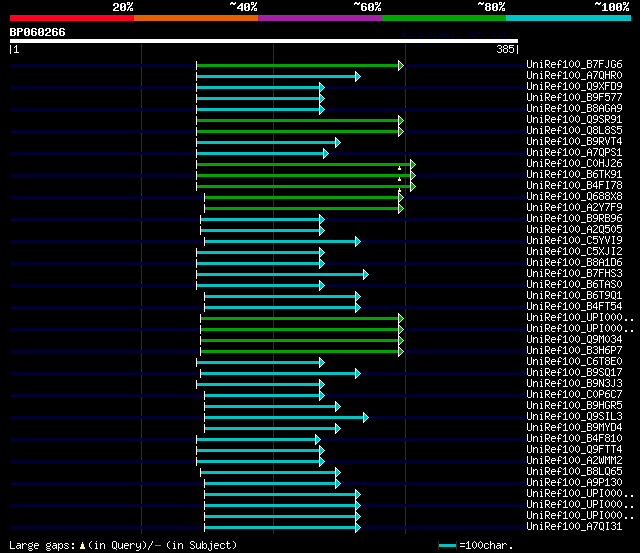The width and height of the screenshot is (640, 553).
Task: Click the UniRef100_B9N3J3 label
Action: coord(574,384)
